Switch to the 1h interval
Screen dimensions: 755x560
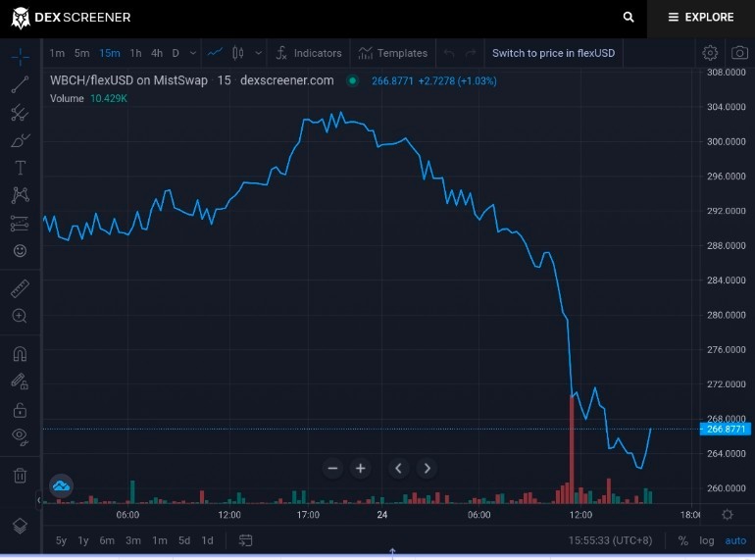[x=135, y=53]
